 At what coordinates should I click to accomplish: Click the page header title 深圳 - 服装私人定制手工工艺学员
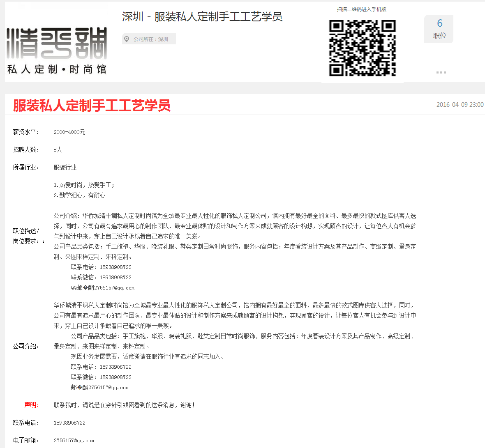202,17
